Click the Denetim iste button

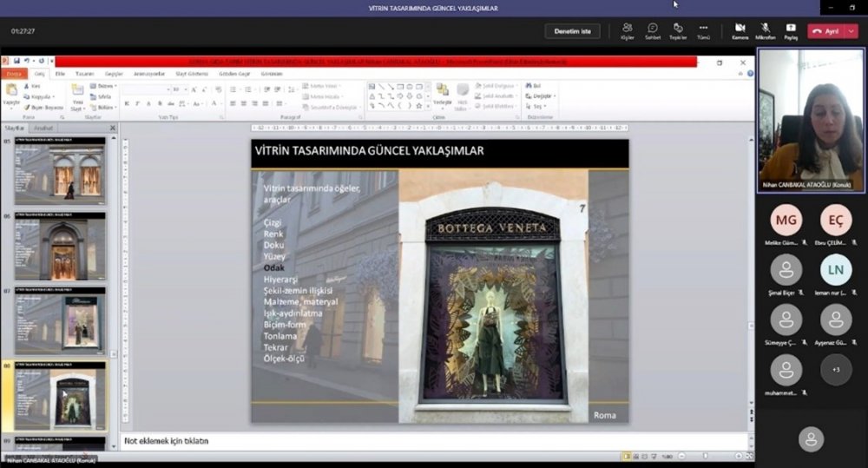coord(572,31)
